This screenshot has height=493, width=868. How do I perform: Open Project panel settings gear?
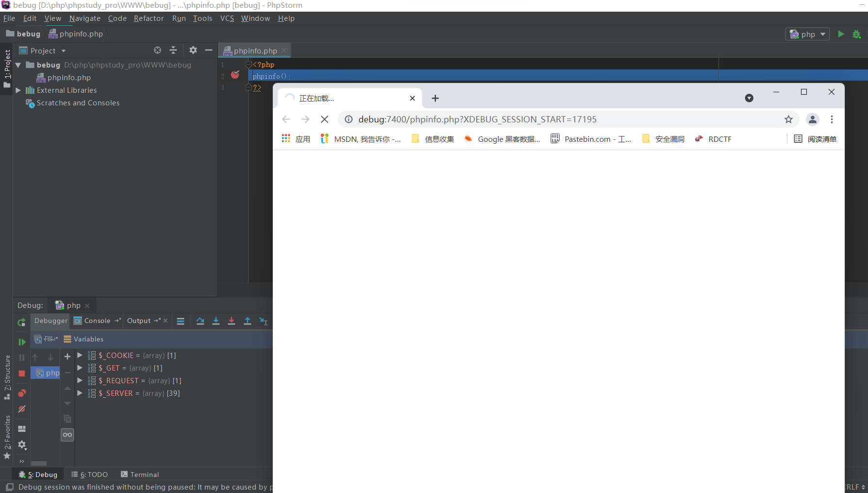[193, 50]
